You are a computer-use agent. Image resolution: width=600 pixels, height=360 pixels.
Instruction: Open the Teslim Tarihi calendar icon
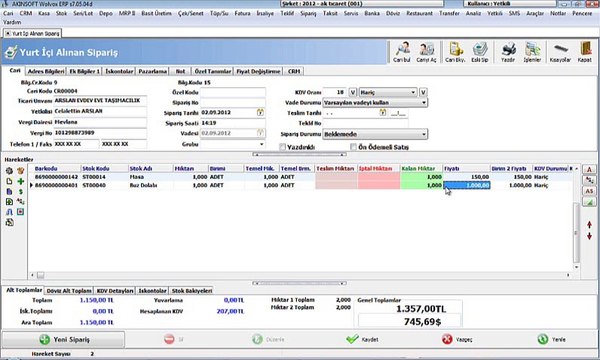383,112
